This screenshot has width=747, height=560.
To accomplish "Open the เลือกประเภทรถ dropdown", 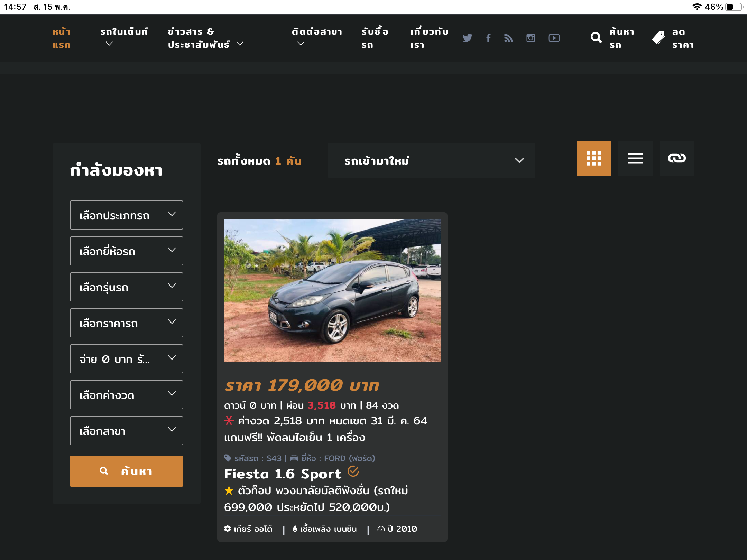I will tap(127, 215).
